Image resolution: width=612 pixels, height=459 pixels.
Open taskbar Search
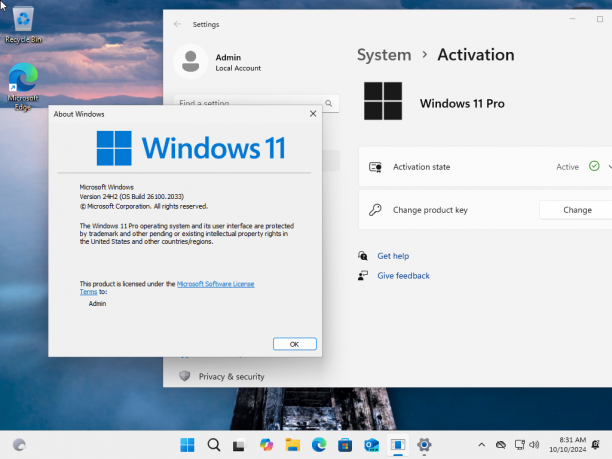pos(213,445)
